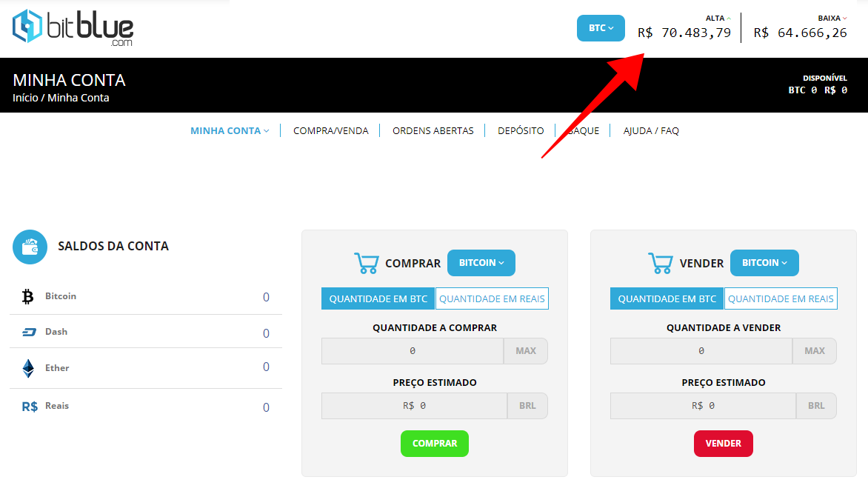868x494 pixels.
Task: Expand the MINHA CONTA navigation dropdown
Action: pyautogui.click(x=230, y=130)
